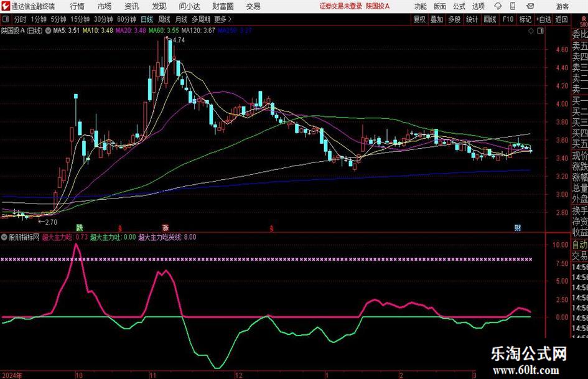Open the 交易 menu
588x379 pixels.
point(253,6)
